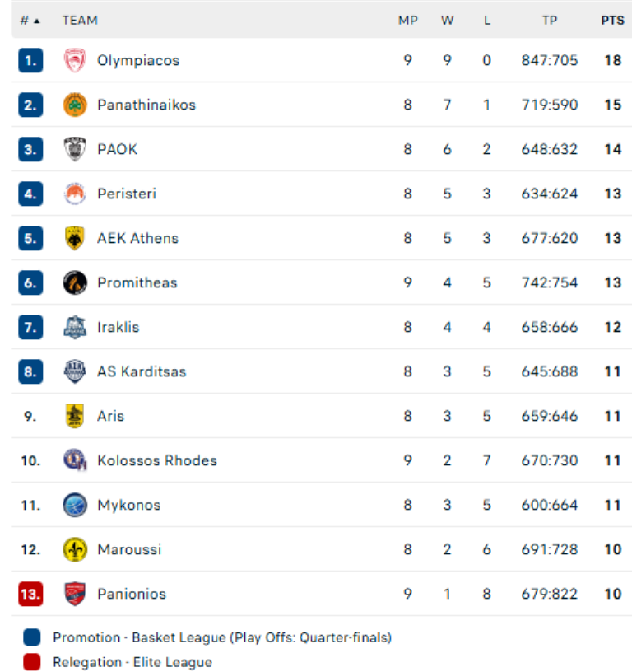Open the Peristeri team link

[x=127, y=194]
